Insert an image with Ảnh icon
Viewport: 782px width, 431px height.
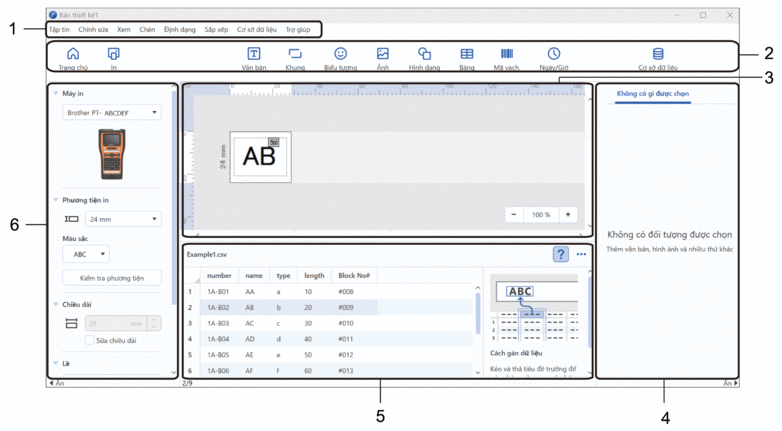pyautogui.click(x=382, y=54)
